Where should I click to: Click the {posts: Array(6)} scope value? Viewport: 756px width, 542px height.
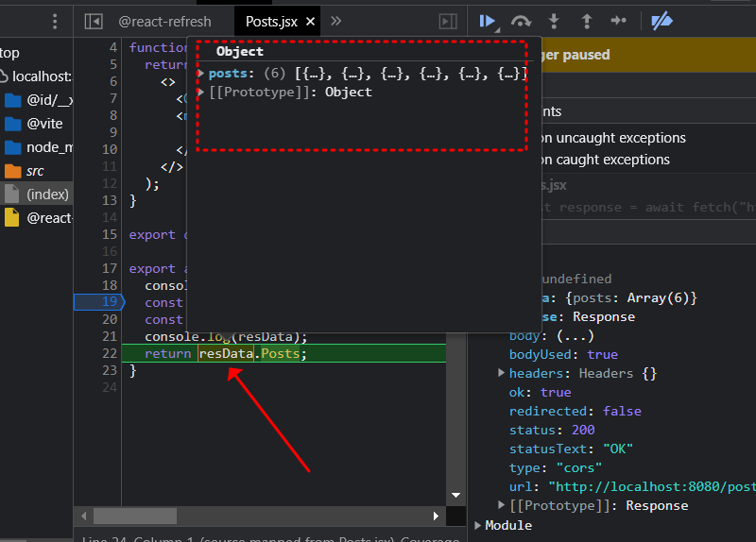click(x=631, y=297)
